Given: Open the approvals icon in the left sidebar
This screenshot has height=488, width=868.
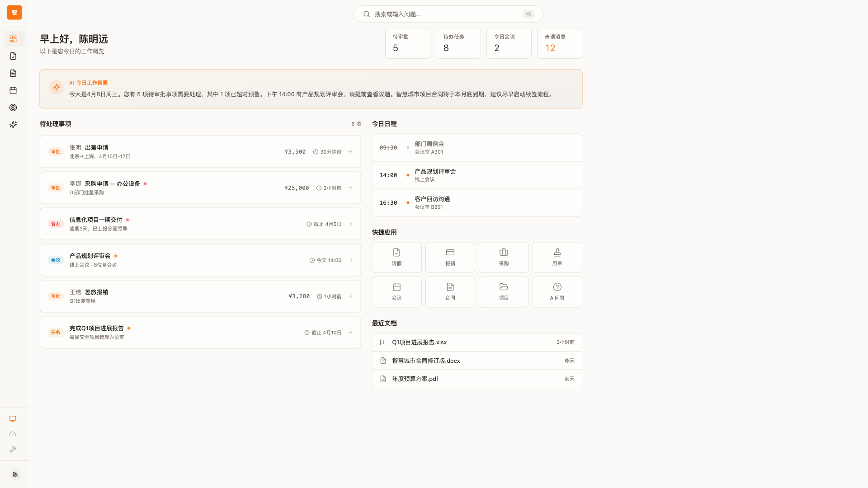Looking at the screenshot, I should [x=13, y=56].
